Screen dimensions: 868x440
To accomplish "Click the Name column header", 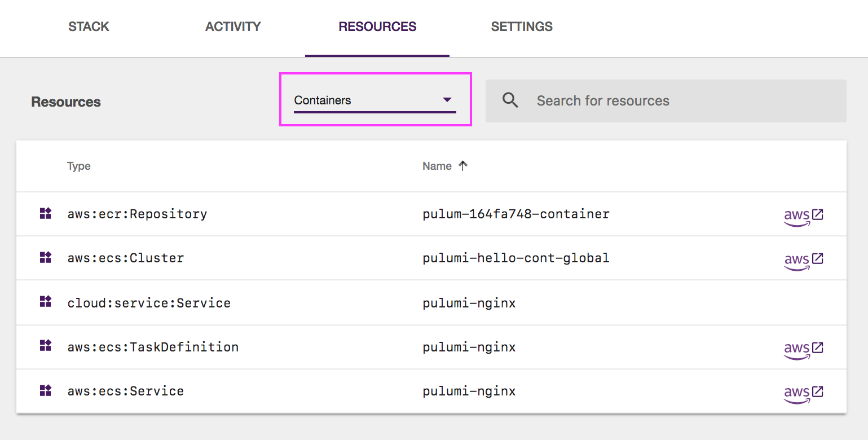I will (437, 166).
